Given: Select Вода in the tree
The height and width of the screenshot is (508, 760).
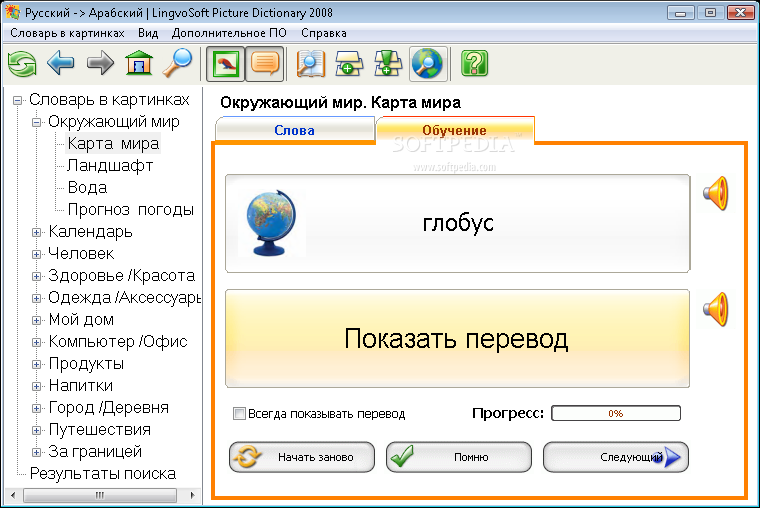Looking at the screenshot, I should [87, 188].
